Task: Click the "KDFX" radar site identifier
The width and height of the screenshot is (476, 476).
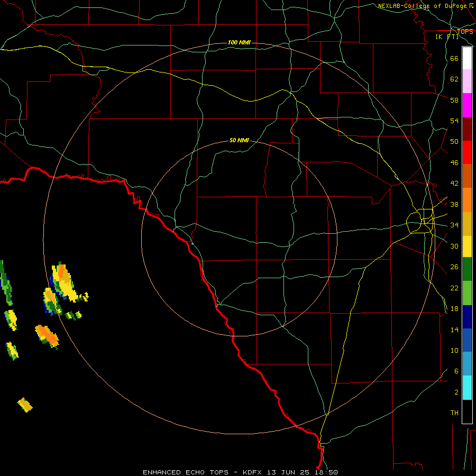Action: click(253, 472)
